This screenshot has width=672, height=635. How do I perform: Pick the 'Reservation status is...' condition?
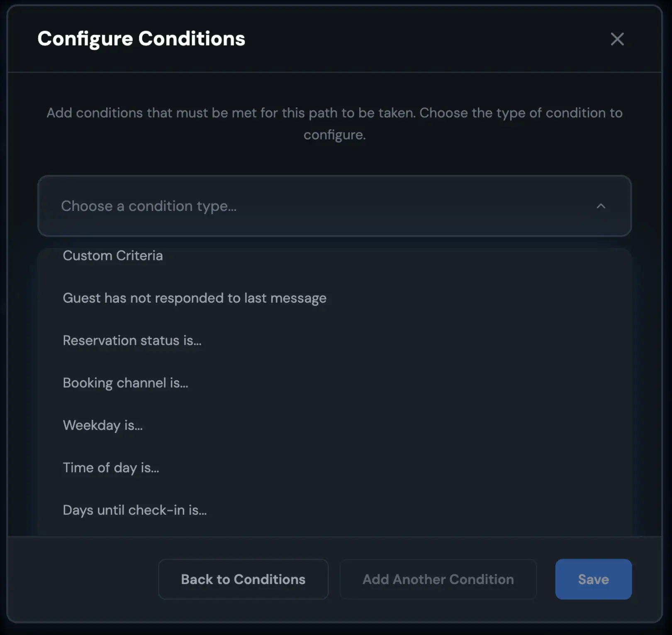click(132, 340)
